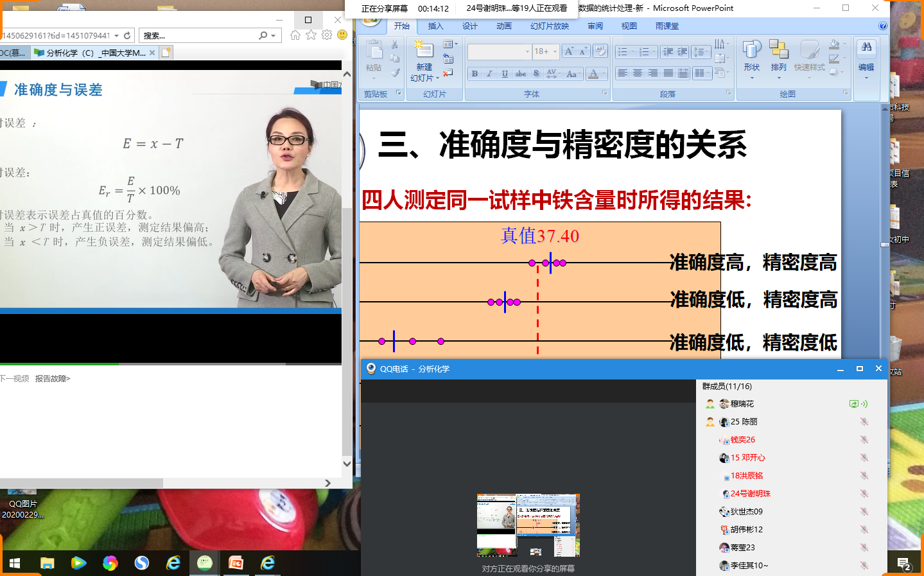Toggle Italic formatting in font group
Screen dimensions: 924x576
click(x=489, y=74)
